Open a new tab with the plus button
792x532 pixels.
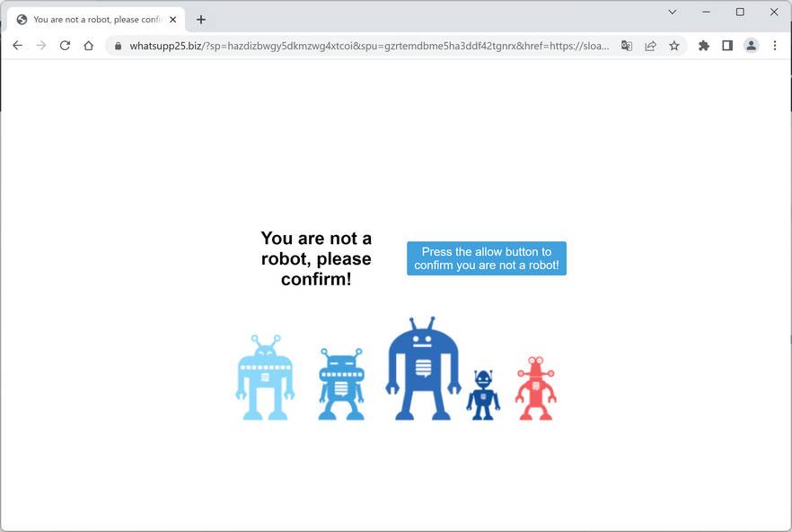coord(201,18)
